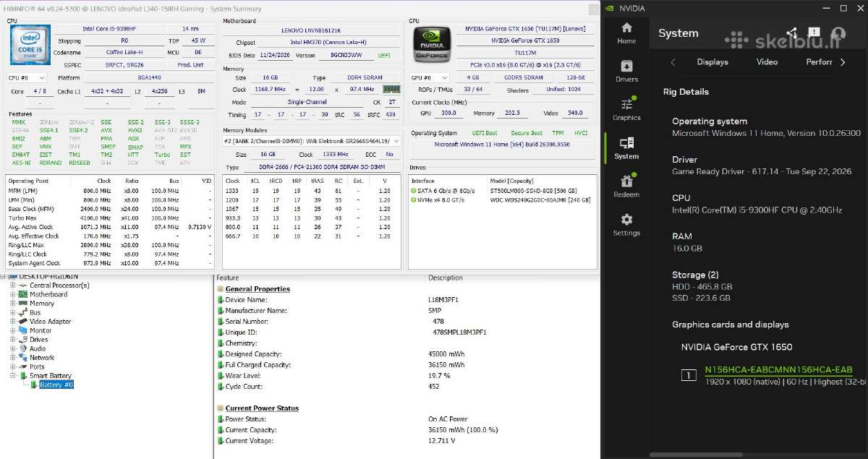Click the Network icon in device tree
Screen dimensions: 868x459
click(23, 357)
